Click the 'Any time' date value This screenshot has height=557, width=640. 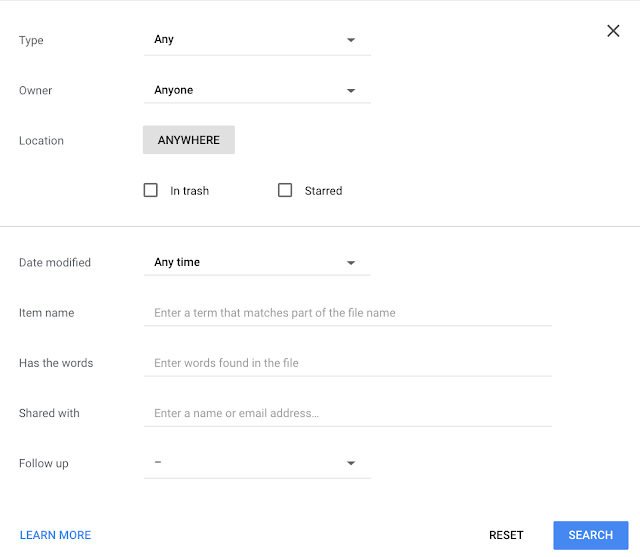coord(177,263)
